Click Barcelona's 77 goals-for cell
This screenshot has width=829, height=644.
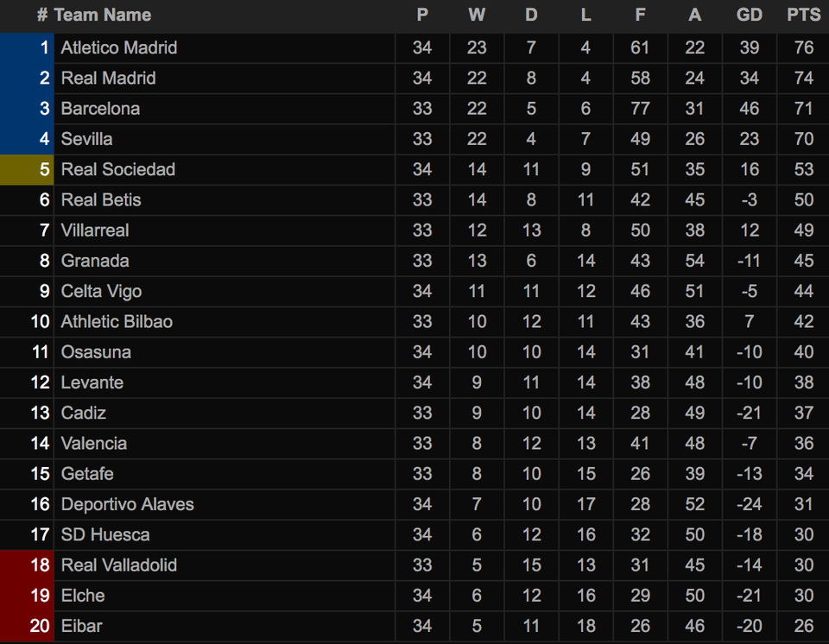pos(640,109)
